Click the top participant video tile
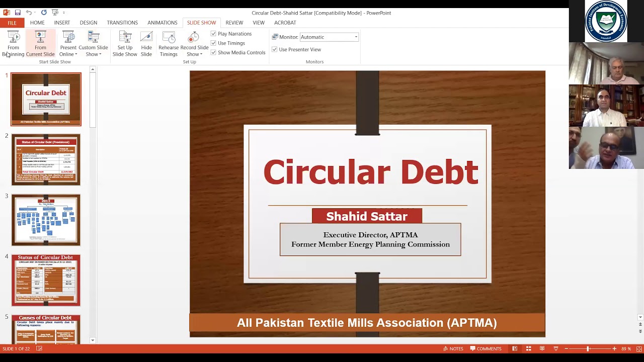This screenshot has width=644, height=362. (x=606, y=63)
